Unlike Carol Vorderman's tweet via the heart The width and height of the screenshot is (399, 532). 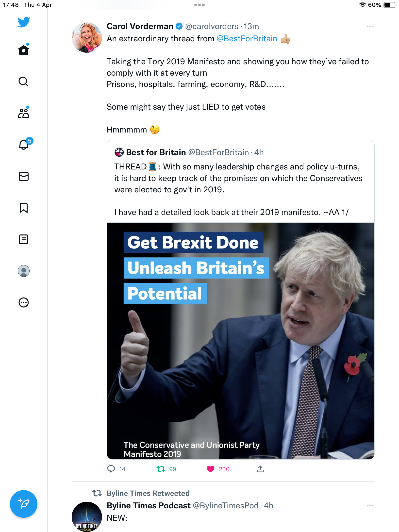[x=211, y=469]
